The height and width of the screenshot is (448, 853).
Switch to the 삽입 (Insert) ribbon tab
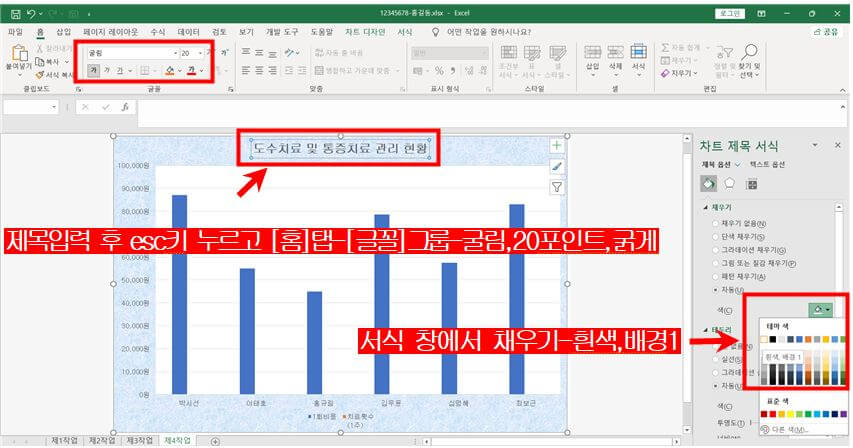(x=64, y=33)
